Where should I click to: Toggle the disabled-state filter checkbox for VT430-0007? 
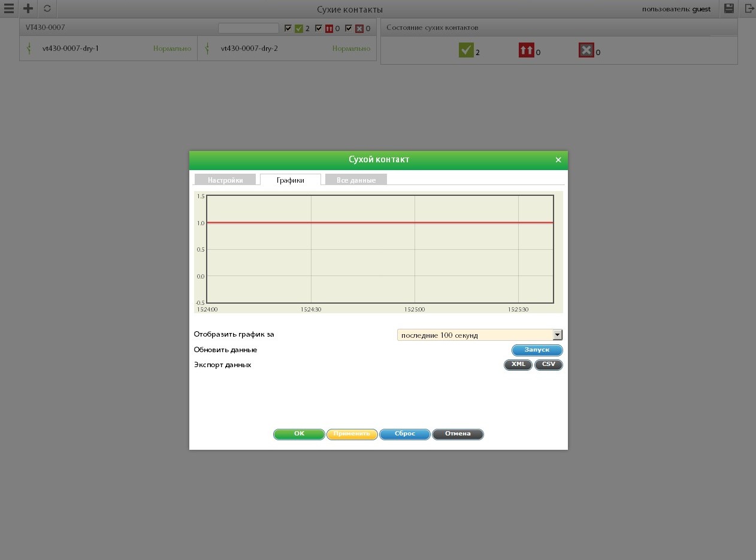[349, 28]
